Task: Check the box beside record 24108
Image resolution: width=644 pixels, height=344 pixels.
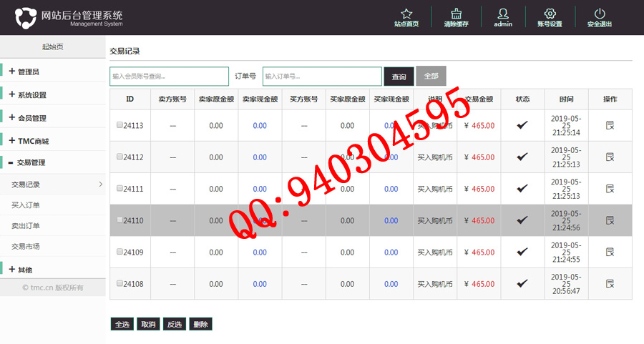Action: click(x=119, y=284)
